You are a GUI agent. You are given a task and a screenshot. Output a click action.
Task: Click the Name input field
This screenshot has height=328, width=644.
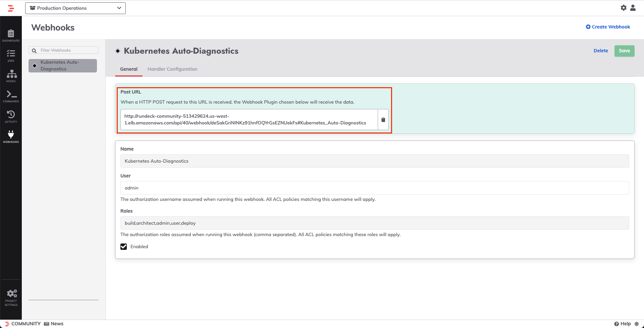click(375, 161)
